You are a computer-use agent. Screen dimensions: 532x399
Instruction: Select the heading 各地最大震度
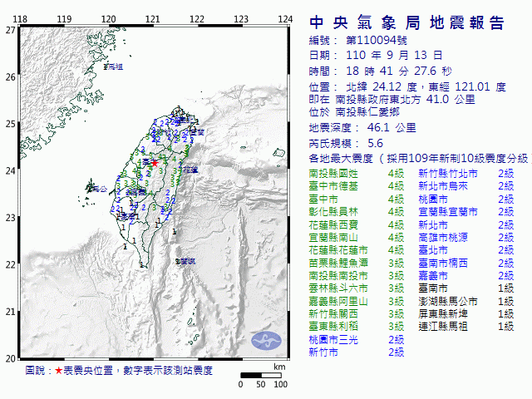pyautogui.click(x=341, y=159)
